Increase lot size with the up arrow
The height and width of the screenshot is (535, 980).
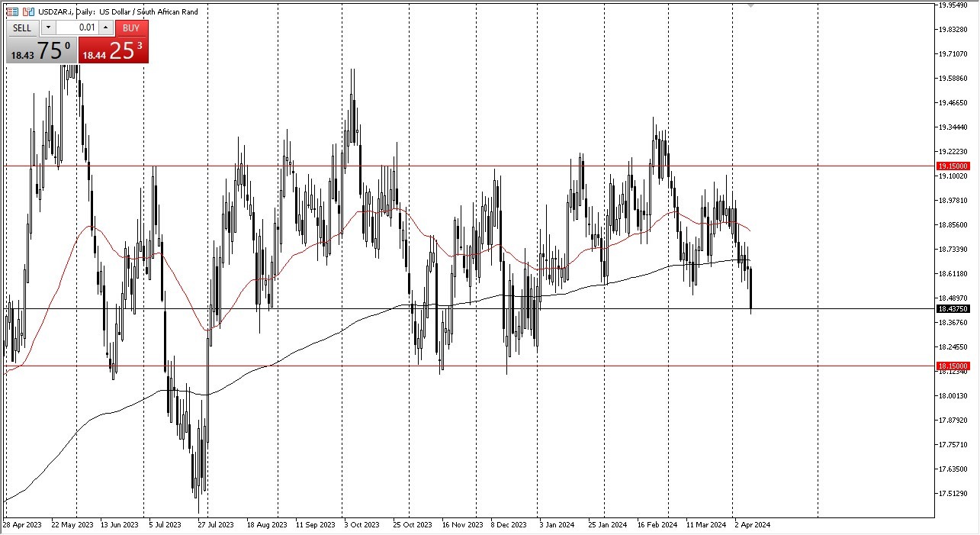[x=104, y=27]
